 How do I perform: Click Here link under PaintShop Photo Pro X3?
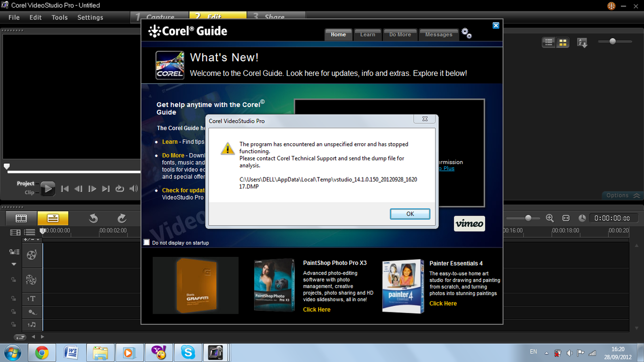[x=316, y=310]
